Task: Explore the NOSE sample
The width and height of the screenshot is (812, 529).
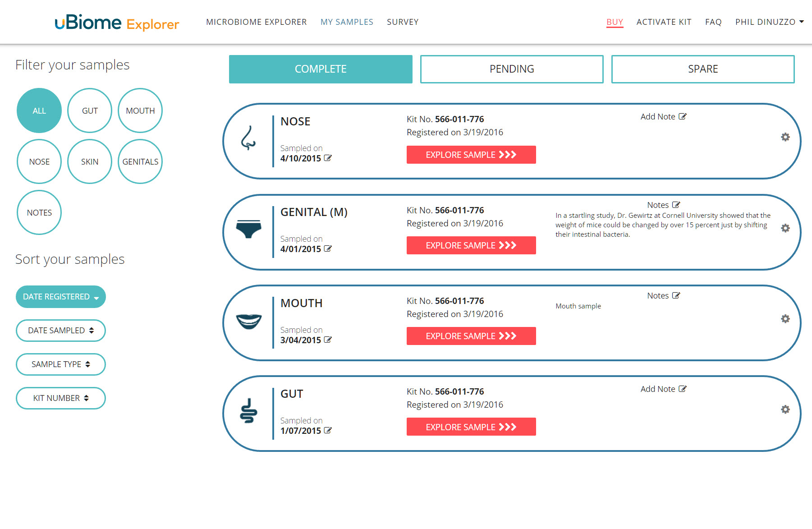Action: point(471,155)
